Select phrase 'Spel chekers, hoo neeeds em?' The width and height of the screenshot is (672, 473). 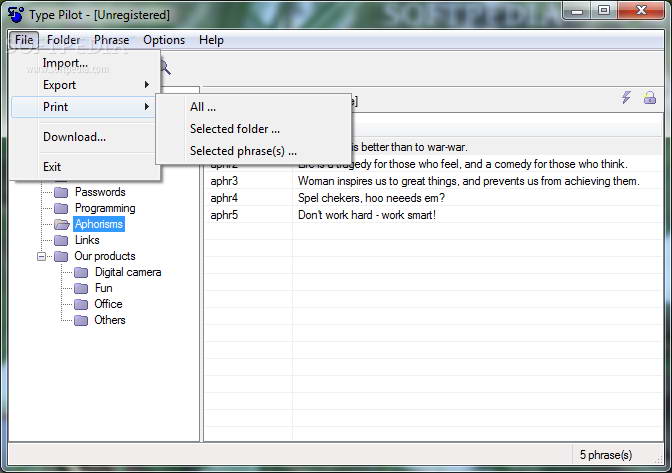coord(371,198)
